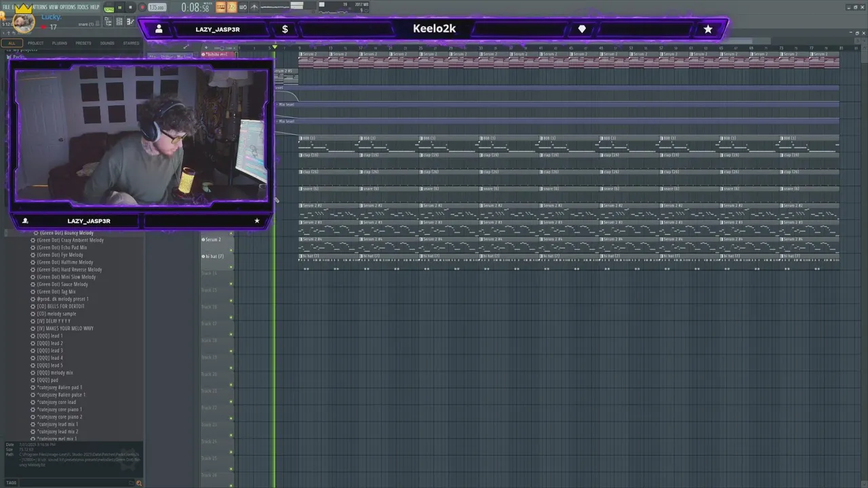Open the TOOLS menu
This screenshot has width=868, height=488.
[83, 7]
